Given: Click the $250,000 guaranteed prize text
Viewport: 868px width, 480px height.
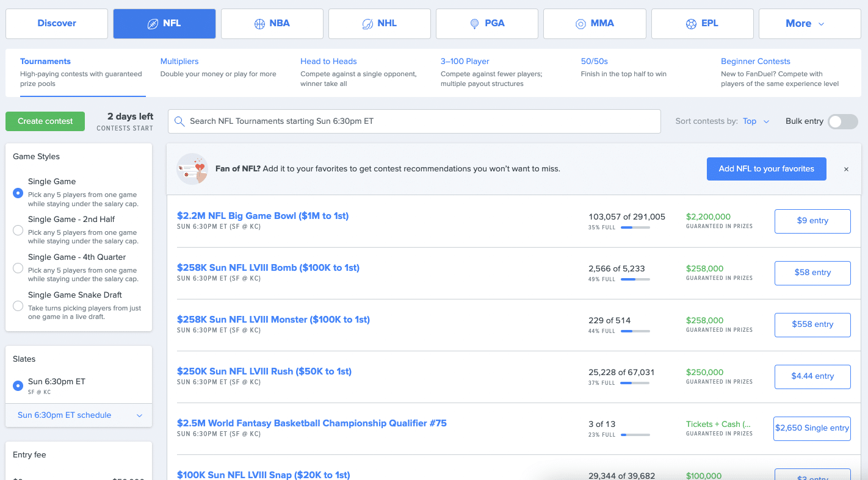Looking at the screenshot, I should click(x=704, y=372).
